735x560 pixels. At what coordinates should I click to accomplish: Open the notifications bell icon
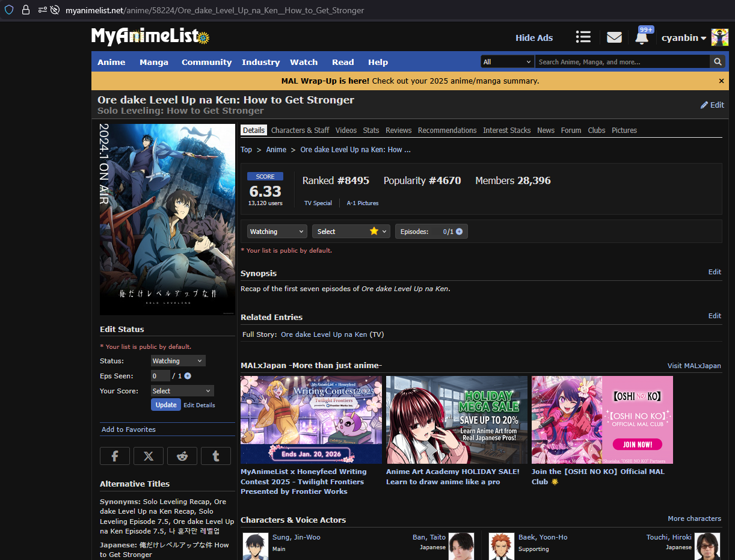pos(642,38)
